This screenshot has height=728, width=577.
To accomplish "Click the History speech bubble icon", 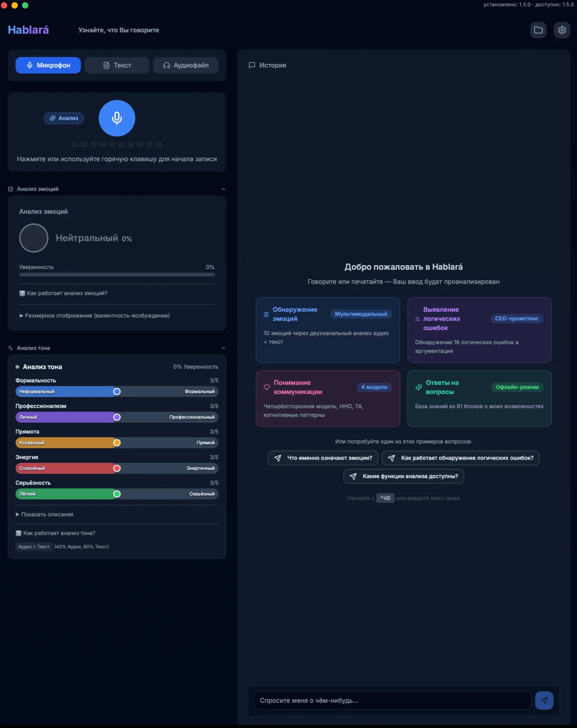I will 252,65.
